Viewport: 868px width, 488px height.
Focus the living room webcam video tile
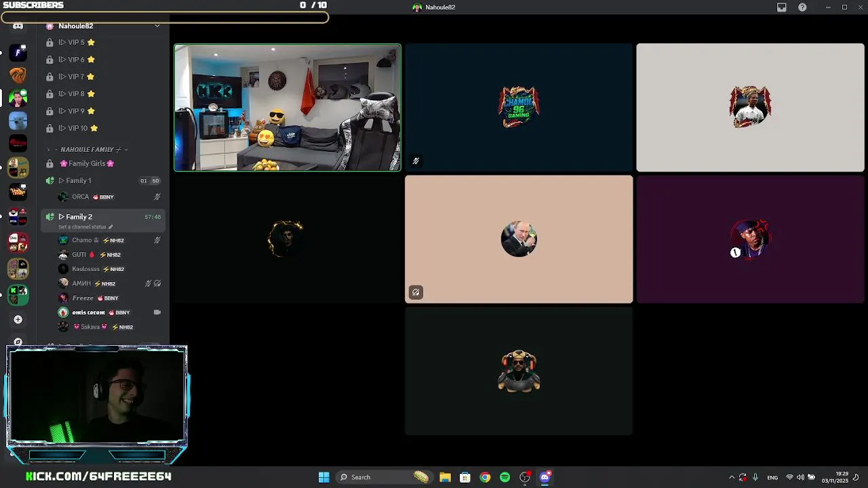tap(288, 108)
